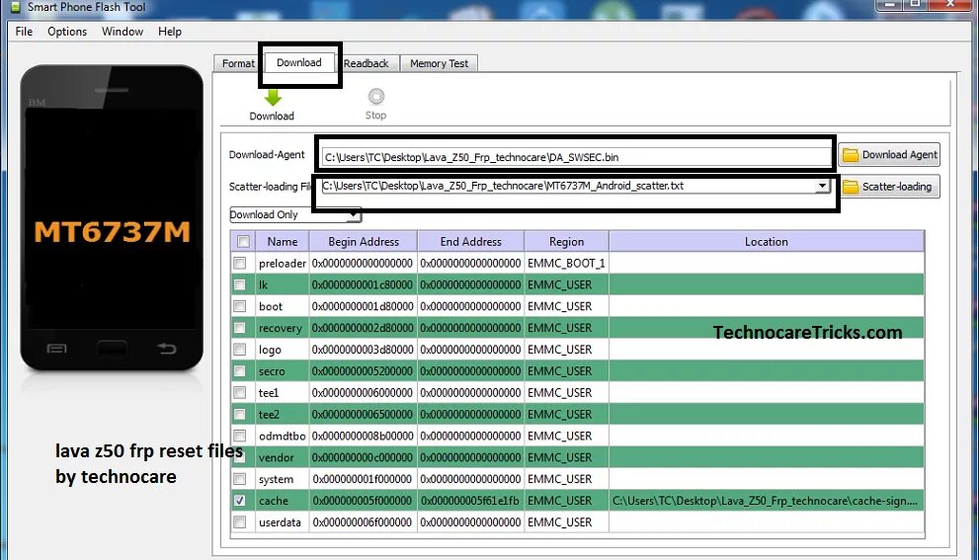Click the logo begin address 0x0000000003d80000

pyautogui.click(x=363, y=350)
